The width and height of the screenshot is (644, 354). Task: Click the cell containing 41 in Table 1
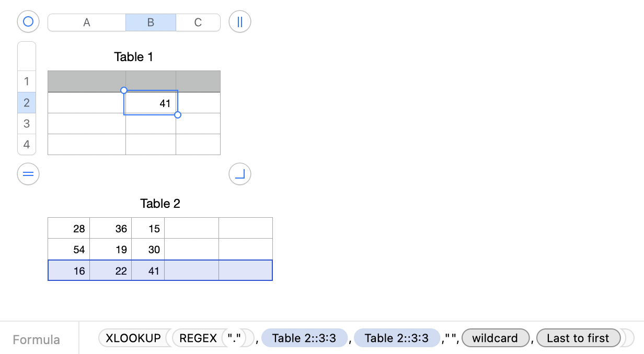(x=151, y=103)
